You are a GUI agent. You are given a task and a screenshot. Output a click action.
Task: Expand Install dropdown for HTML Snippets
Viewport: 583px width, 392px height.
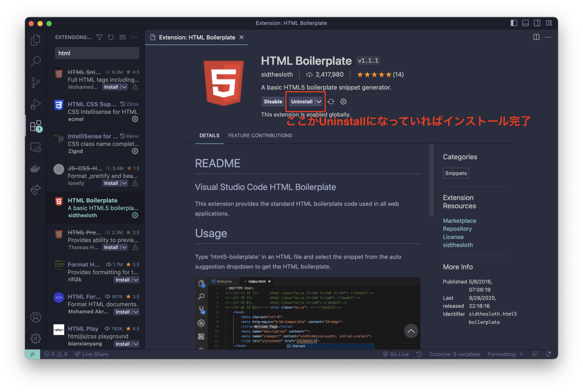click(x=124, y=87)
